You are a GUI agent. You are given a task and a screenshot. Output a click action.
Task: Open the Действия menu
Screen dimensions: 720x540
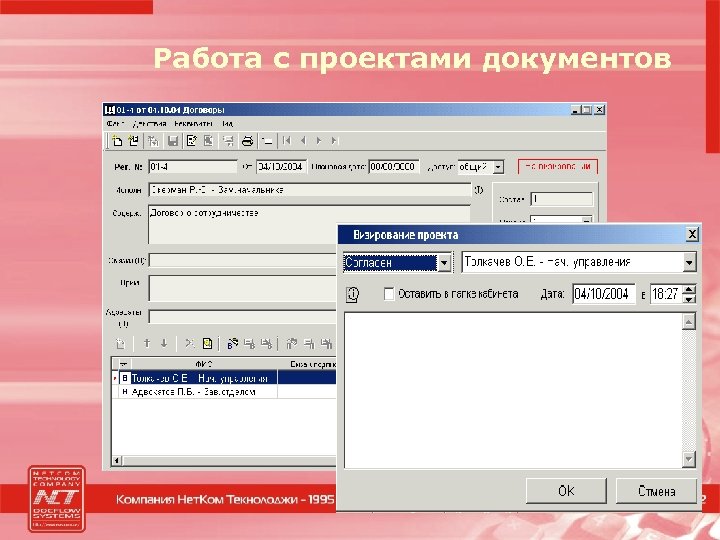point(149,124)
